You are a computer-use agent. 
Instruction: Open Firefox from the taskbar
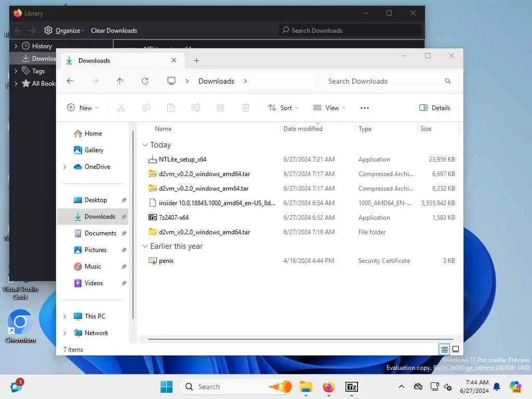tap(328, 387)
